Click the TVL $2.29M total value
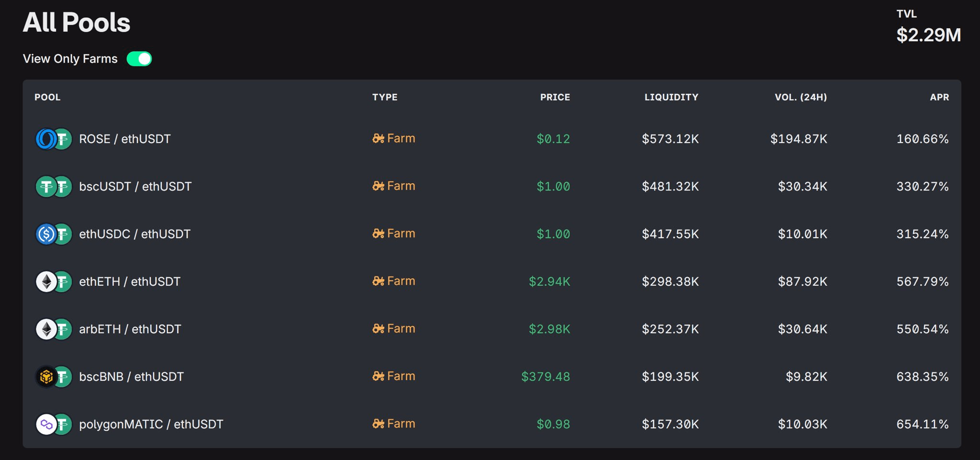 click(x=928, y=34)
